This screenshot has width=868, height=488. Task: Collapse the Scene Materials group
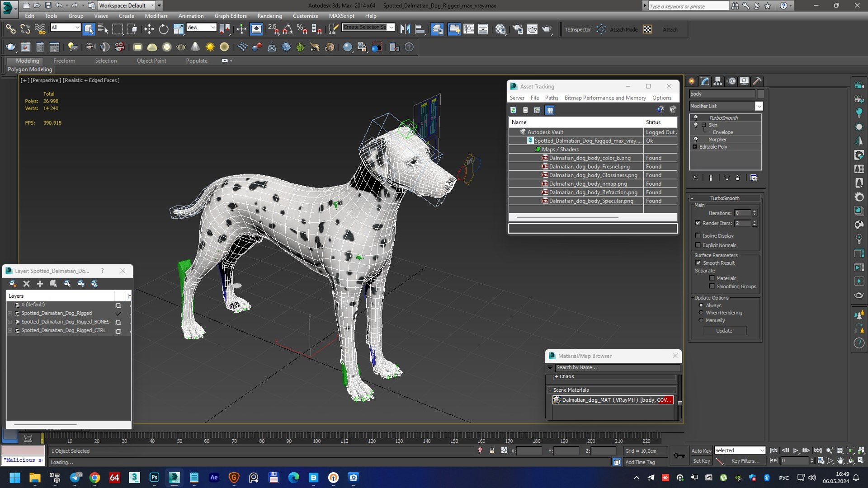[x=550, y=390]
